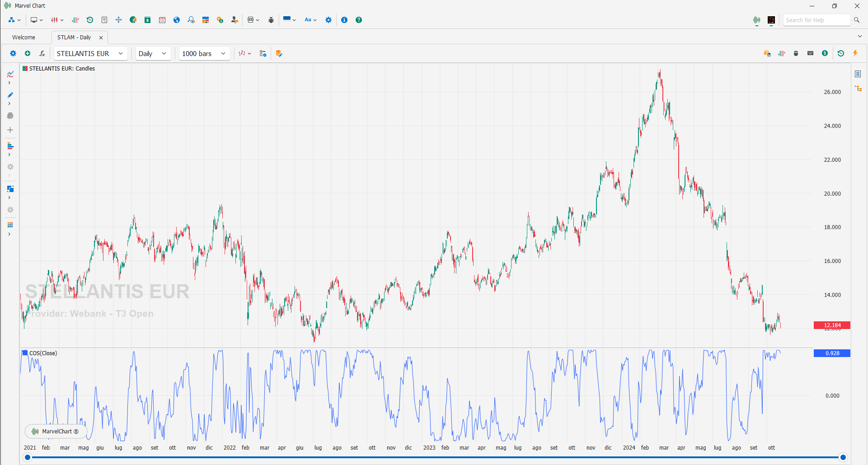Screen dimensions: 868x465
Task: Open the fx functions icon
Action: (42, 53)
